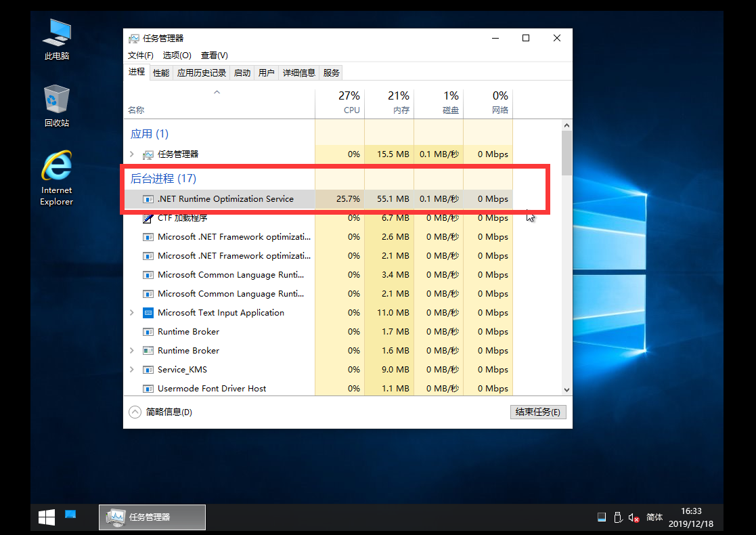The width and height of the screenshot is (756, 535).
Task: Select the second Microsoft .NET Framework optimizati... row
Action: (318, 256)
